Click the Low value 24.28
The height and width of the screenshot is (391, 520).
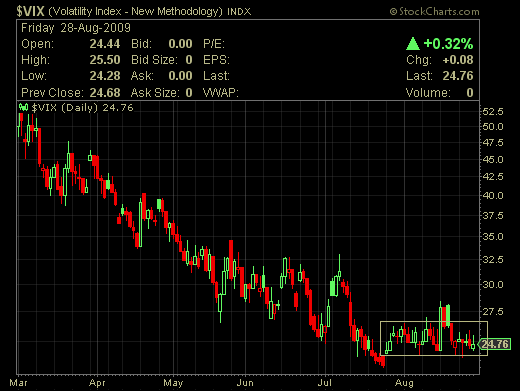105,76
